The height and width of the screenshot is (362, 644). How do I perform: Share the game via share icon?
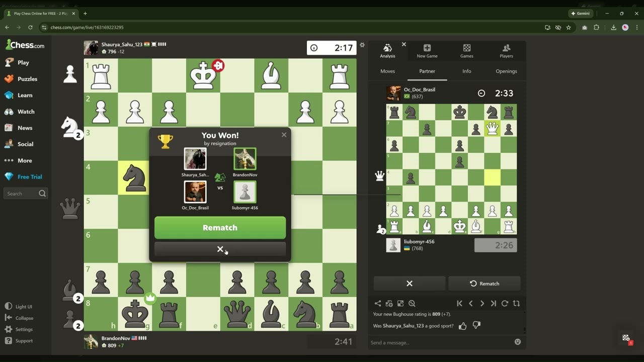point(378,303)
